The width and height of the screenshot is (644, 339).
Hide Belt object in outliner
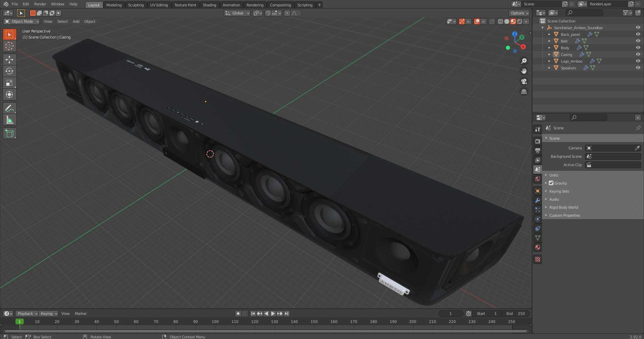638,41
